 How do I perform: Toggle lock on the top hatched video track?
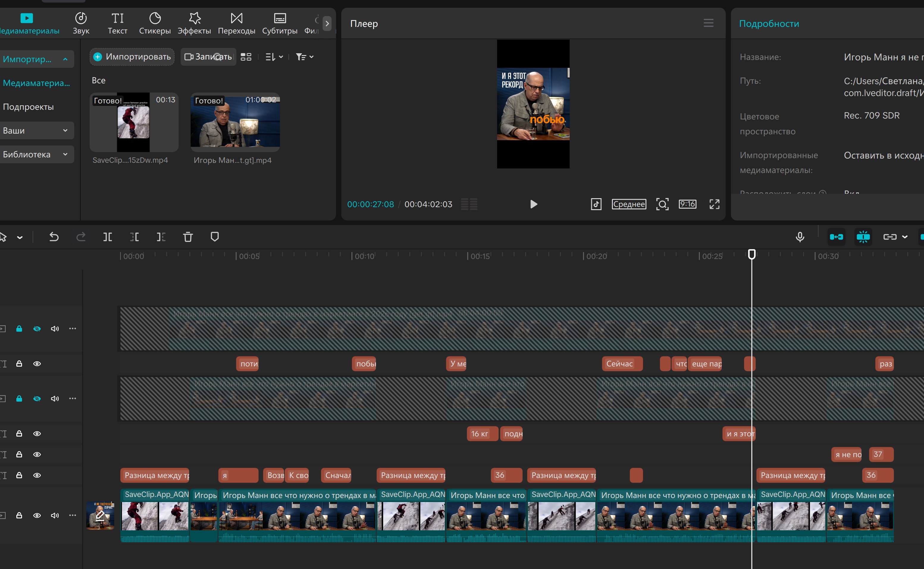[x=19, y=329]
